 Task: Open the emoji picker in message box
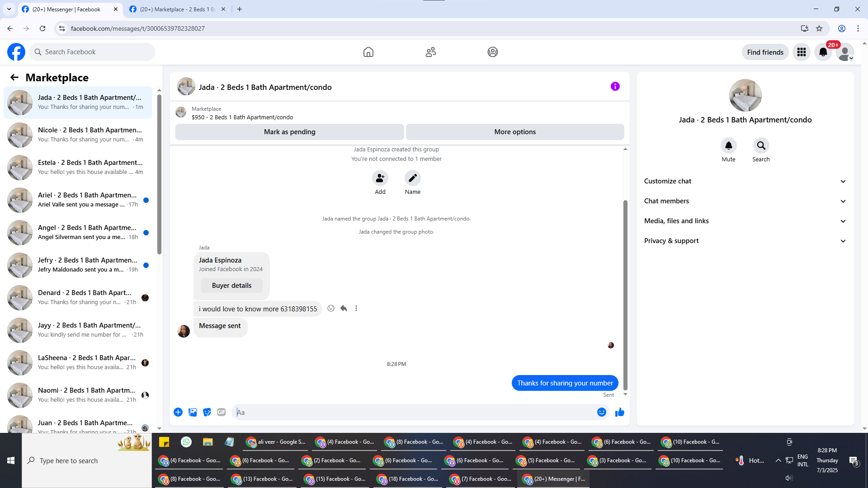601,412
